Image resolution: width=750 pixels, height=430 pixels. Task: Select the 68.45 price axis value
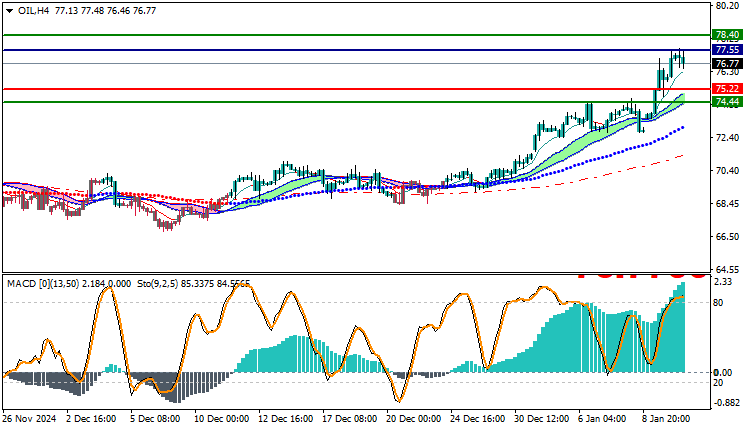(x=728, y=204)
